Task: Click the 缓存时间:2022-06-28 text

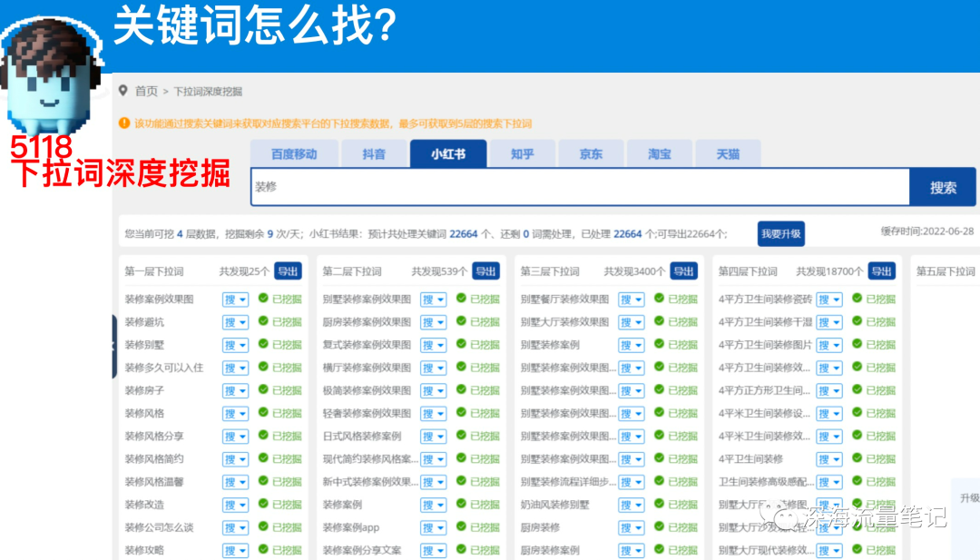Action: pos(926,231)
